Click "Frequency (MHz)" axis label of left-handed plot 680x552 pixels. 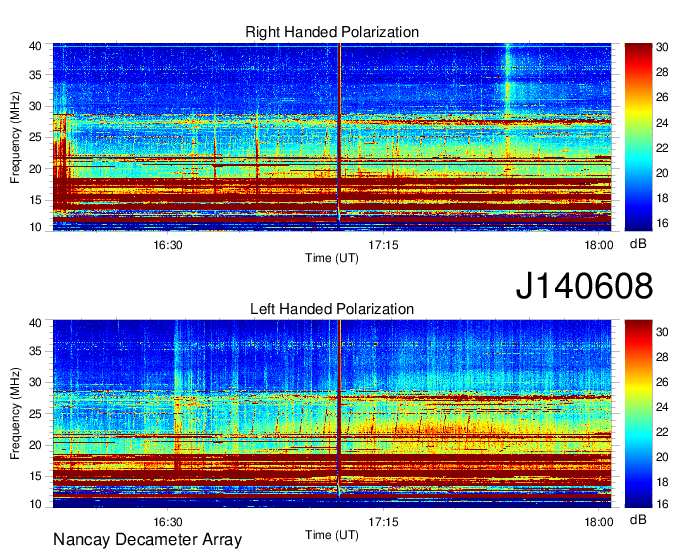15,414
